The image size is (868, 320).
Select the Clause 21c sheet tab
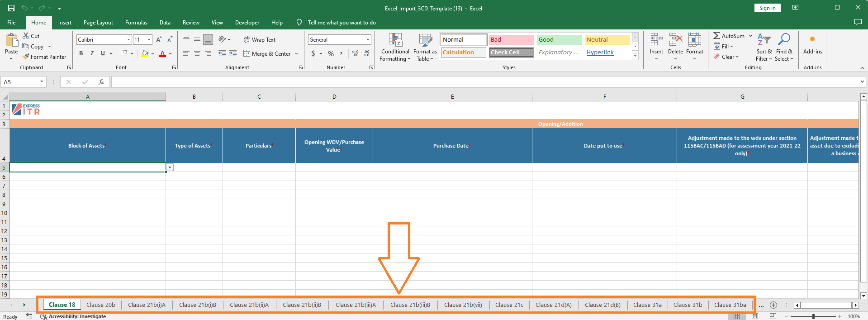(x=509, y=305)
